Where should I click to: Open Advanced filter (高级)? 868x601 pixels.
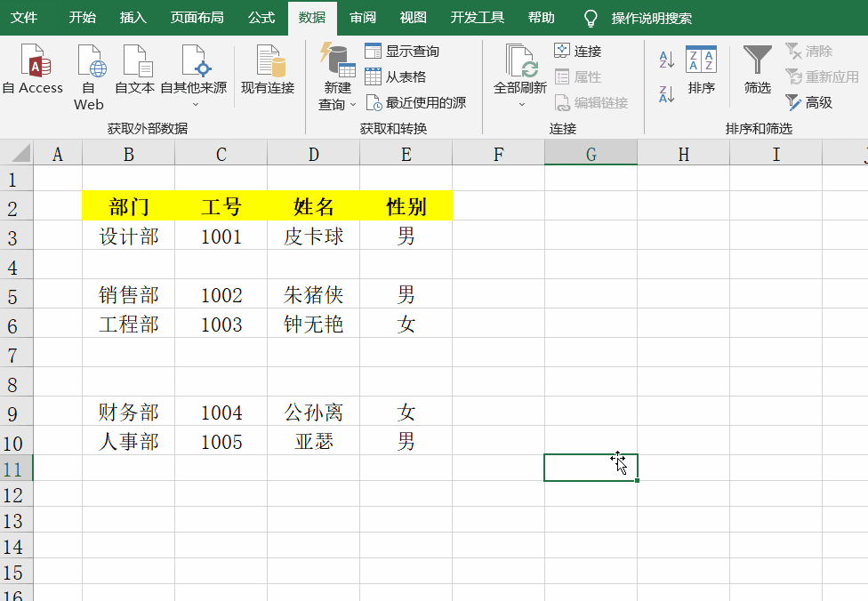(x=808, y=102)
